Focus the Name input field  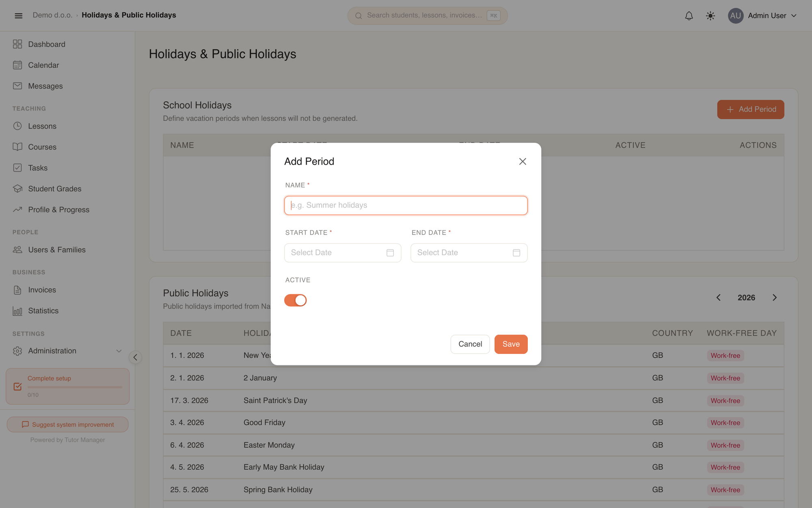click(406, 205)
